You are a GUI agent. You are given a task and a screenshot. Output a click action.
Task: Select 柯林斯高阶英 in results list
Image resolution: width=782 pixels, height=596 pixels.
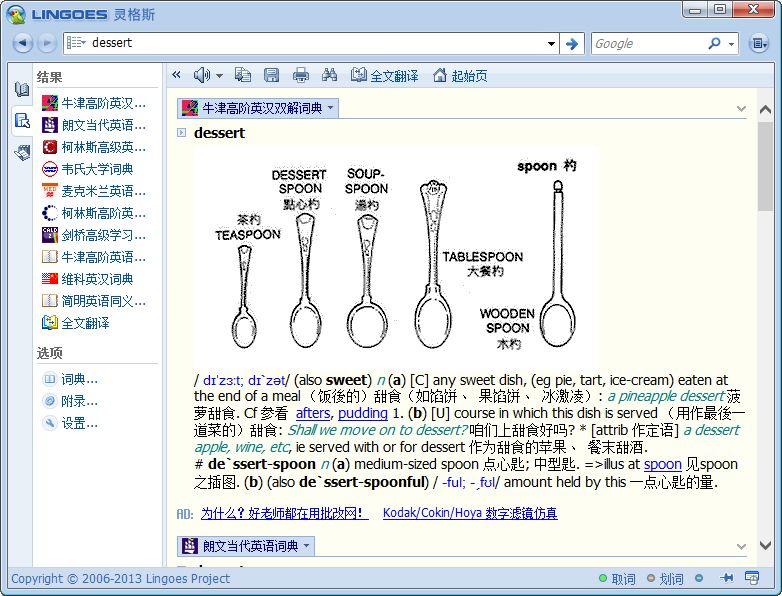pos(94,213)
